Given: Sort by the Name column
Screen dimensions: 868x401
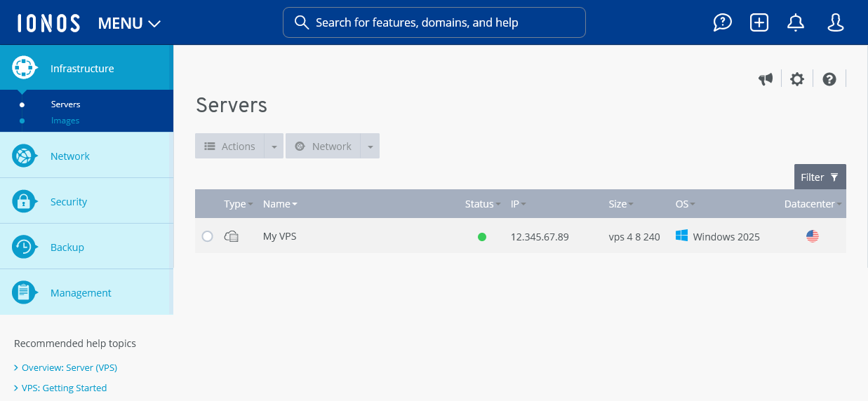Looking at the screenshot, I should coord(280,204).
